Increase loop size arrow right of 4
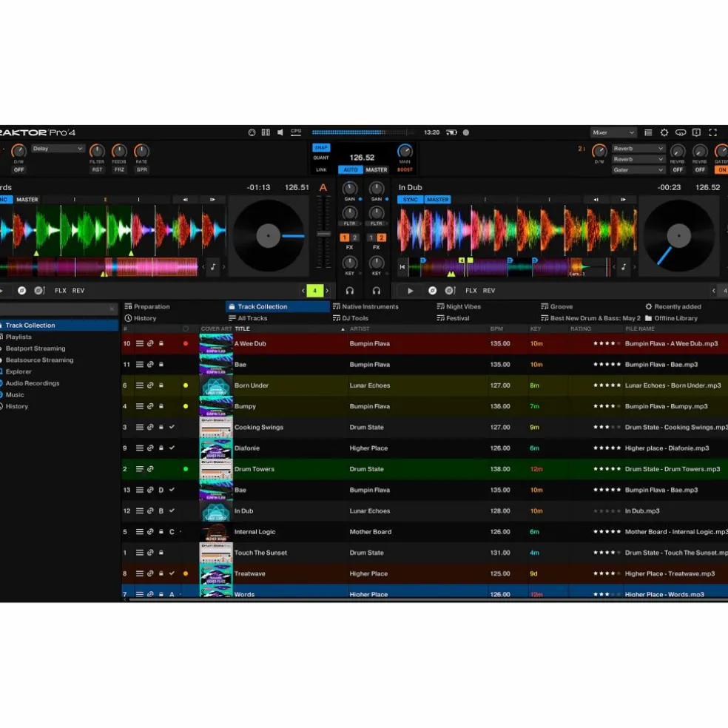 [x=327, y=291]
